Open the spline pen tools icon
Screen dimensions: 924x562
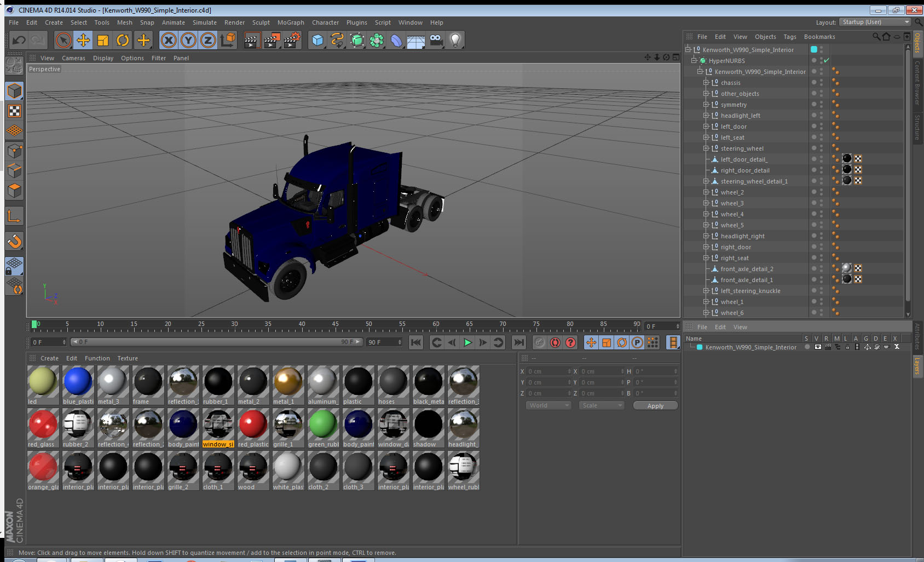[337, 40]
